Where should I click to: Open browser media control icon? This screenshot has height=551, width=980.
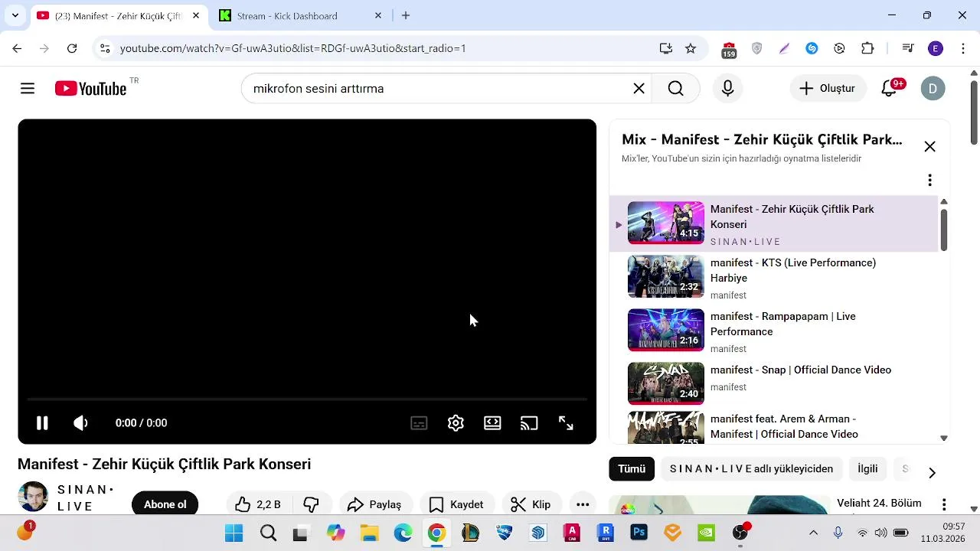pyautogui.click(x=908, y=48)
